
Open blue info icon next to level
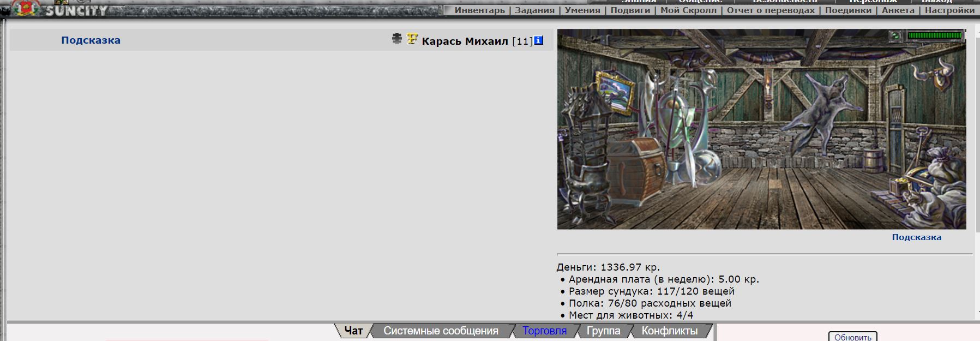coord(539,40)
